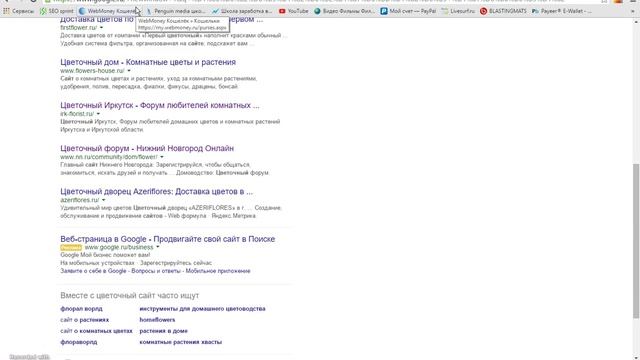Click the www.nn.ru/community/dom/flower URL text
This screenshot has height=360, width=640.
(109, 157)
